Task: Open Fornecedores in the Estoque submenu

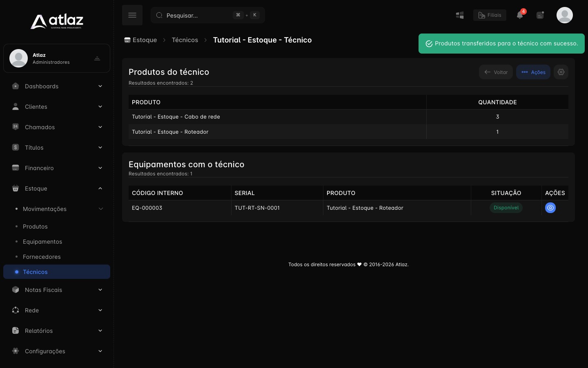Action: tap(42, 257)
